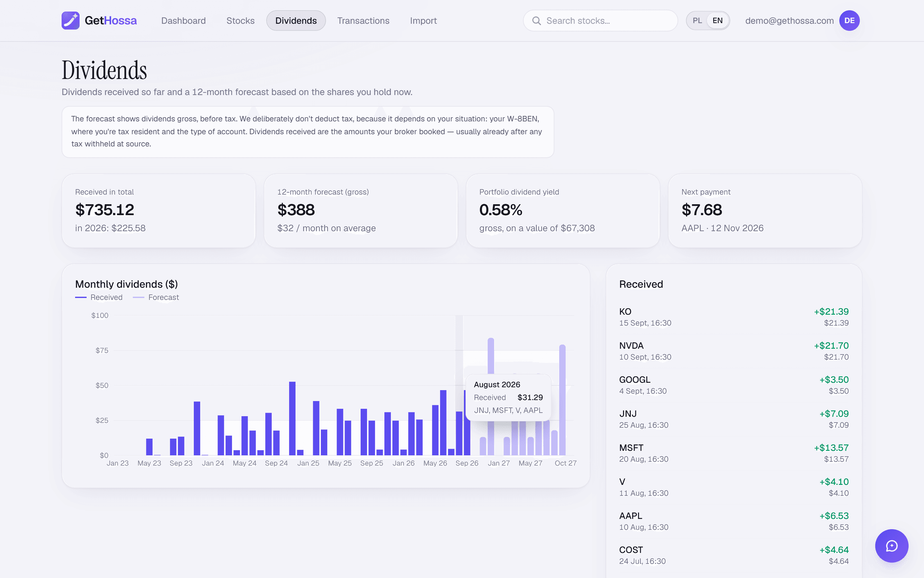
Task: Click the demo@gethossa.com account email
Action: [x=789, y=21]
